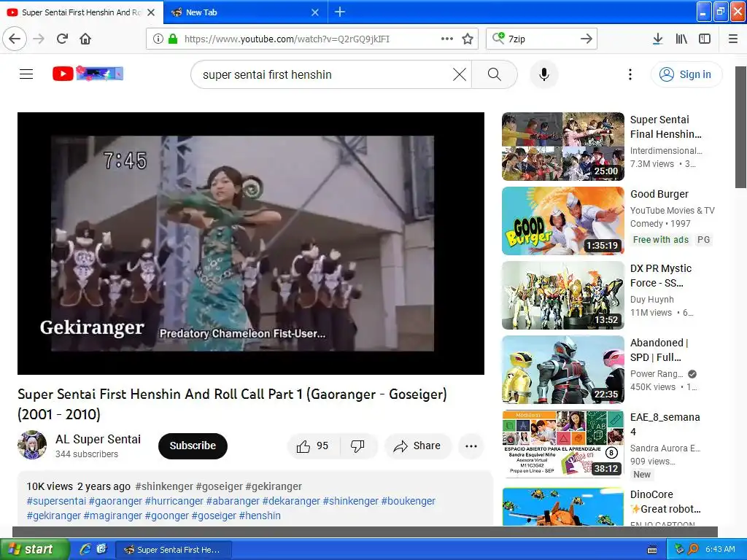
Task: Like the video with thumbs up
Action: pos(313,446)
